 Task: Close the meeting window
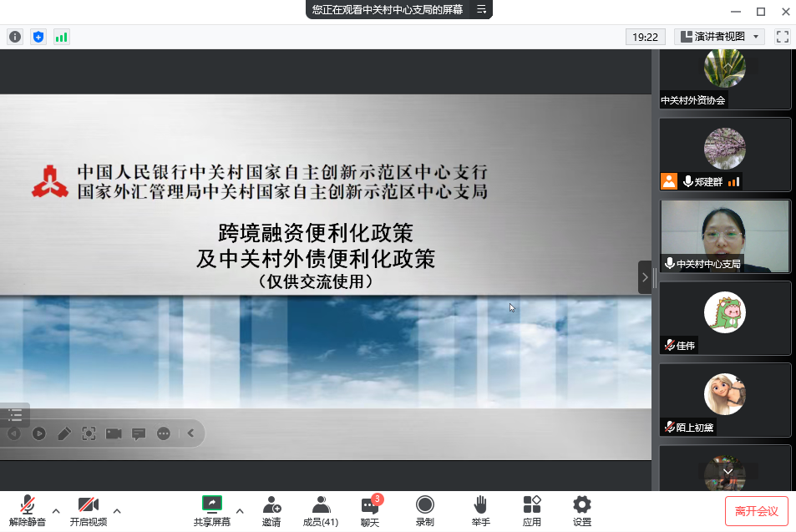pyautogui.click(x=785, y=11)
